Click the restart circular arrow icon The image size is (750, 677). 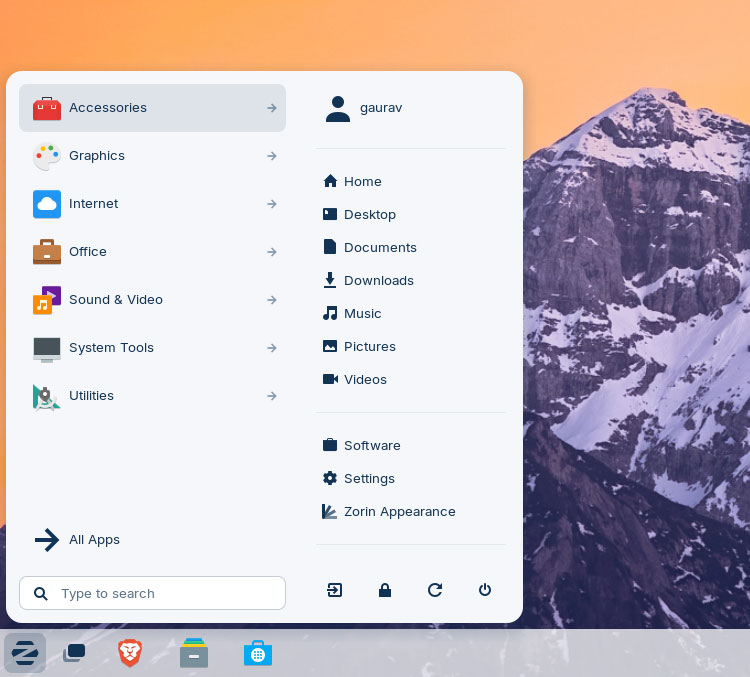[435, 590]
